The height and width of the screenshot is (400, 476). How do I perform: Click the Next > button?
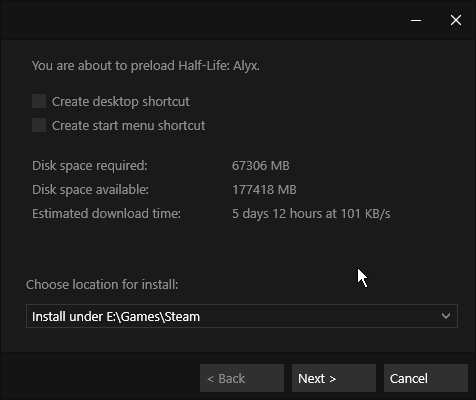(x=334, y=378)
